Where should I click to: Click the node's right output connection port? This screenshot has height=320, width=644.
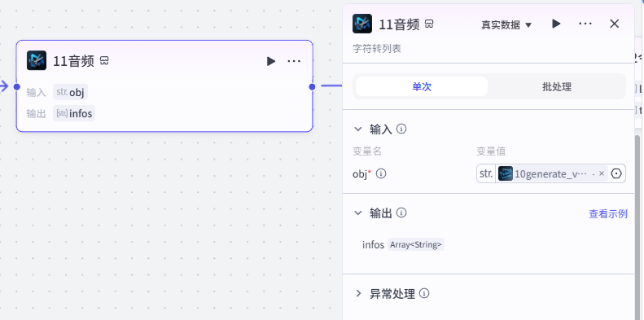(x=312, y=86)
